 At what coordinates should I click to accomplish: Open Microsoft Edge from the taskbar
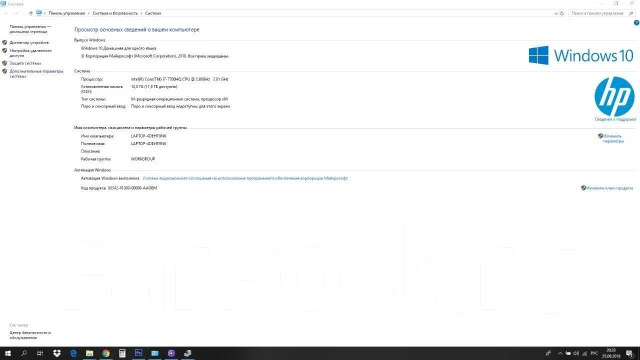point(73,353)
